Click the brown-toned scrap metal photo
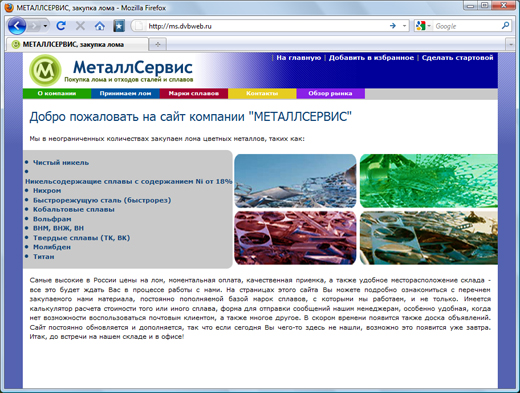The height and width of the screenshot is (393, 520). [429, 238]
